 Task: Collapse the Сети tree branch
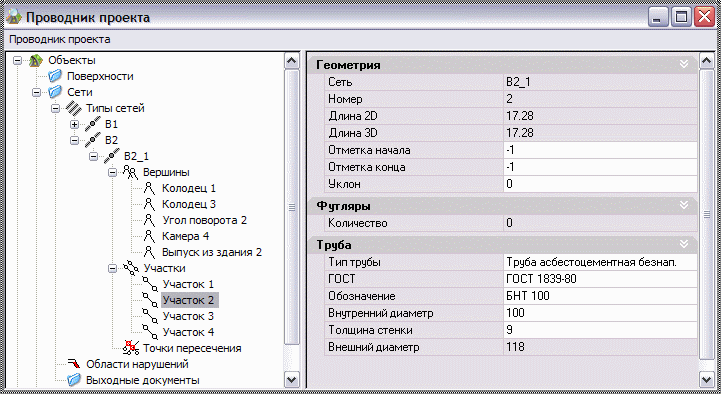tap(36, 92)
